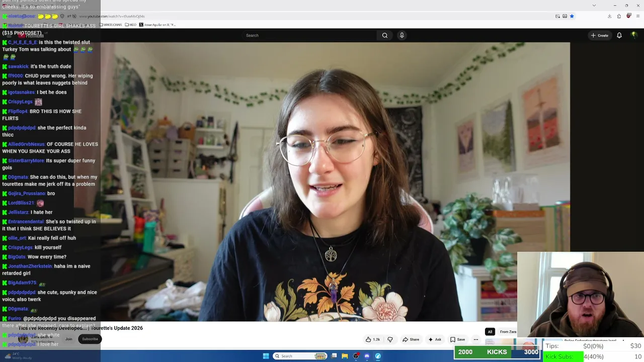The image size is (644, 362).
Task: Click the YouTube search magnifier button
Action: [385, 35]
